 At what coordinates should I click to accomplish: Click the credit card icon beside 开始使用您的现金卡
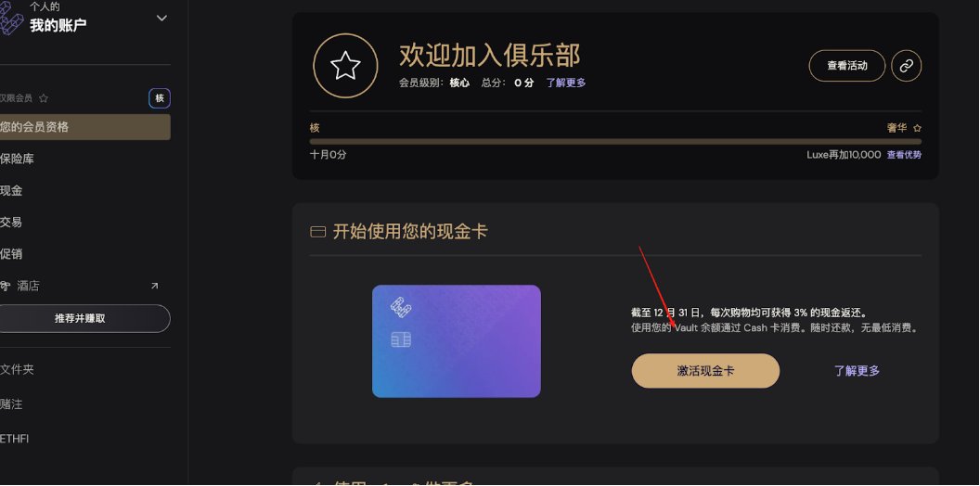318,233
